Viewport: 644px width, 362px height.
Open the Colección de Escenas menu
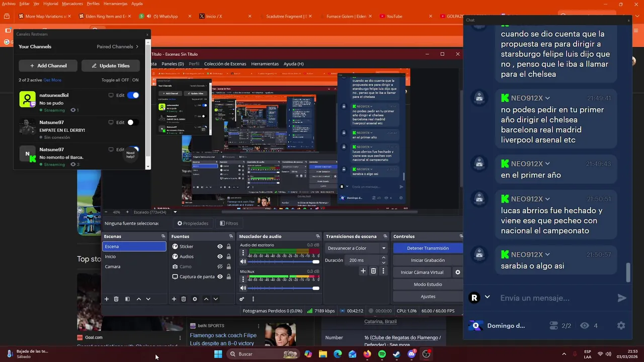[x=225, y=64]
